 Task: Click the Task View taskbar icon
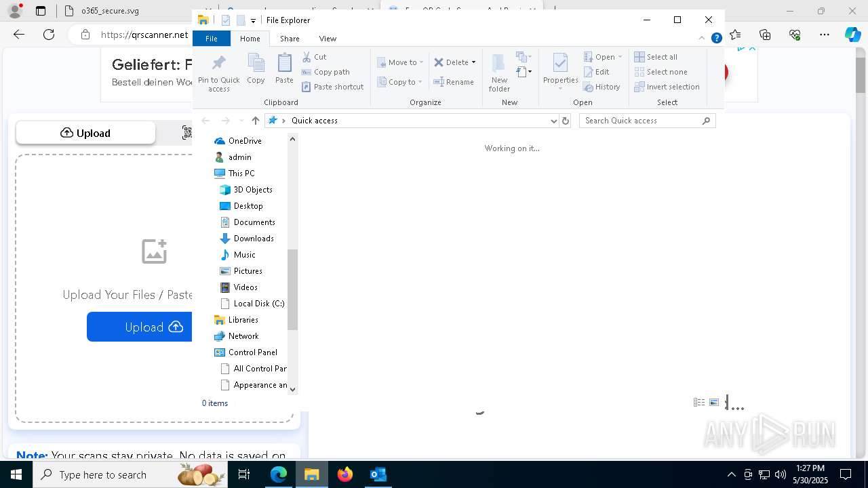click(245, 474)
